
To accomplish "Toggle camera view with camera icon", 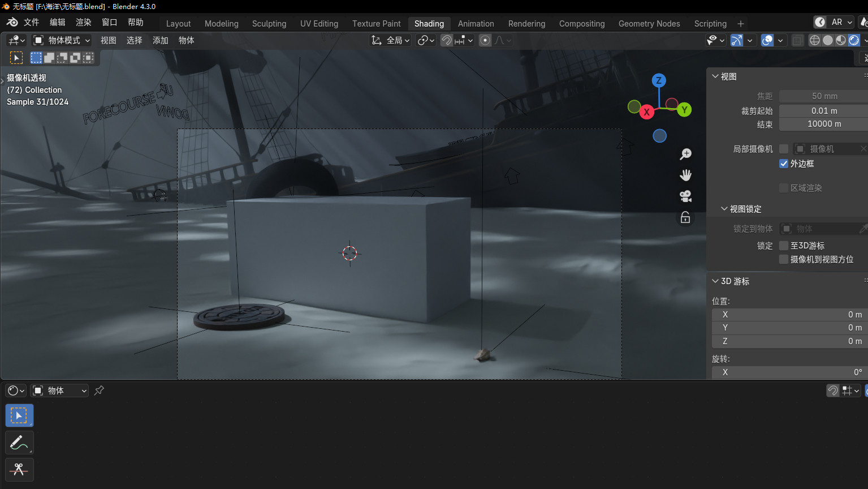I will 685,196.
